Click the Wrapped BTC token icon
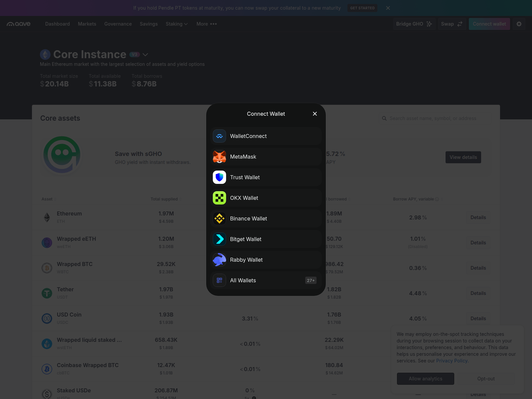The height and width of the screenshot is (399, 532). [x=47, y=268]
